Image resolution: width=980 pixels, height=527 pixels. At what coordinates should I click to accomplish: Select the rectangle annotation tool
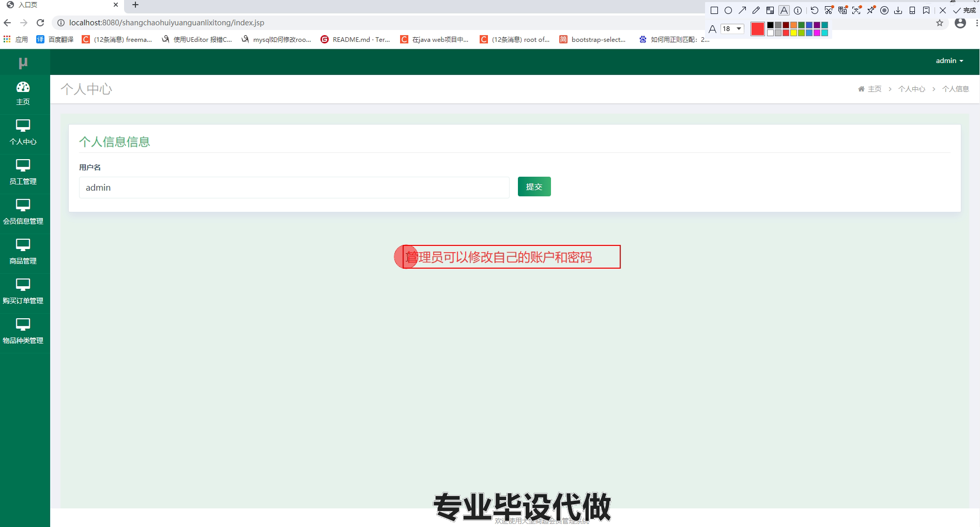click(x=714, y=10)
